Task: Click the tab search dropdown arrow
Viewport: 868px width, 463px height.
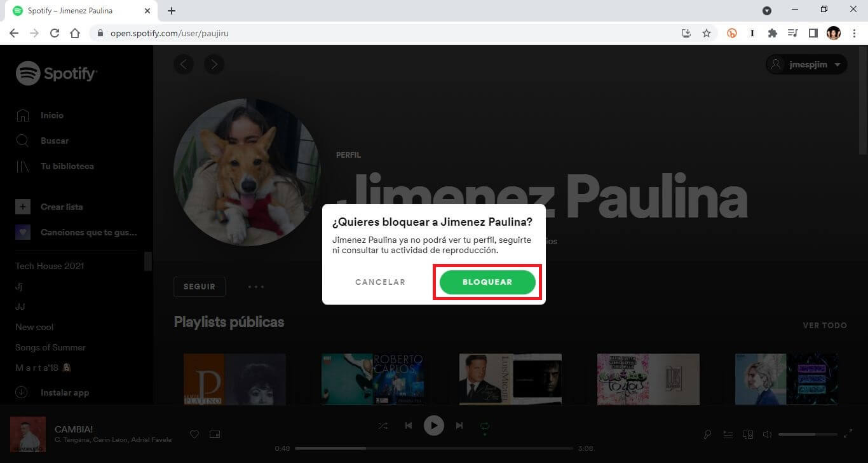Action: click(x=767, y=10)
